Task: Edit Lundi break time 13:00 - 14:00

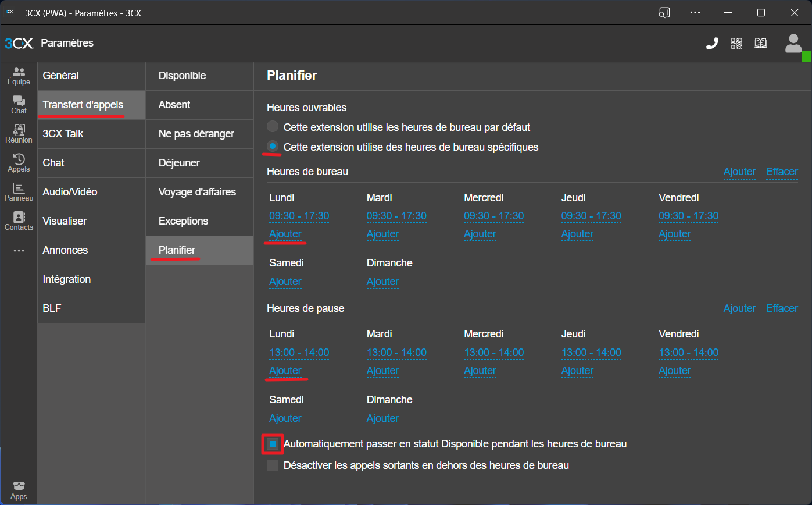Action: click(x=299, y=353)
